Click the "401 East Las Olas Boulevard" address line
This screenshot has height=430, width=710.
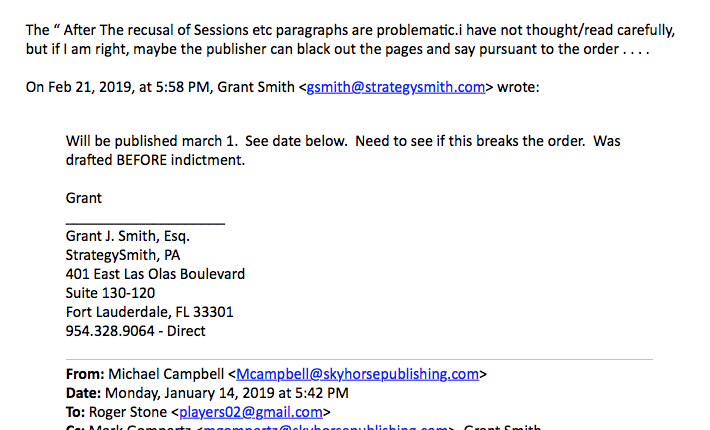pyautogui.click(x=155, y=274)
